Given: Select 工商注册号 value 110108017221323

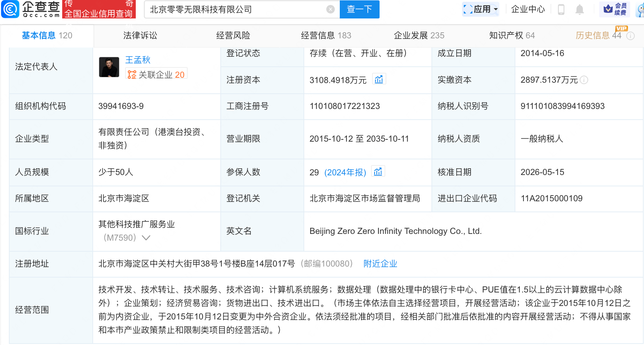Looking at the screenshot, I should (x=345, y=106).
